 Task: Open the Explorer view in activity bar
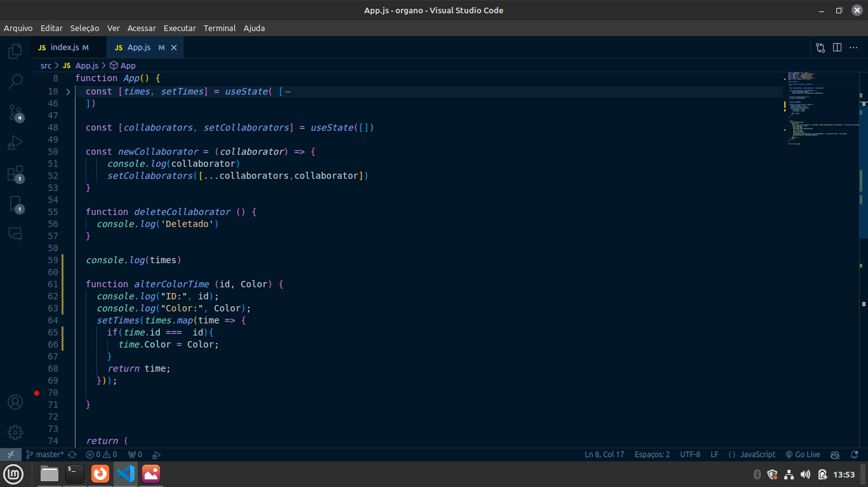click(15, 52)
